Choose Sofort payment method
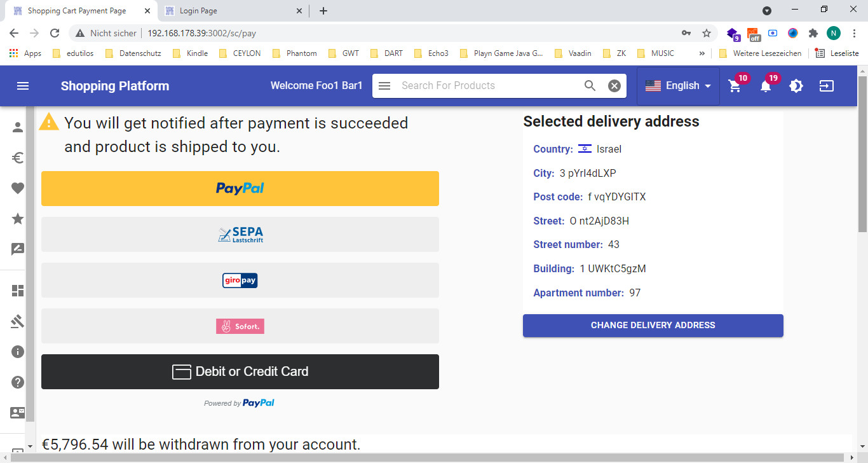This screenshot has height=463, width=868. point(240,326)
